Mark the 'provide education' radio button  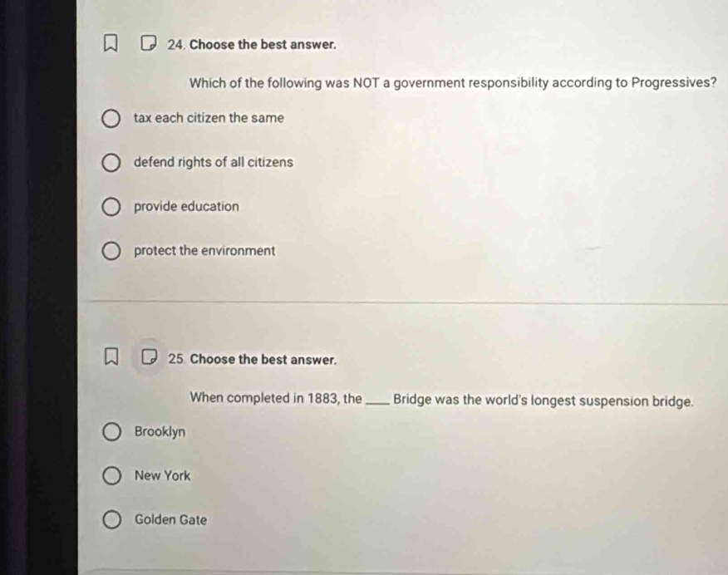click(111, 207)
